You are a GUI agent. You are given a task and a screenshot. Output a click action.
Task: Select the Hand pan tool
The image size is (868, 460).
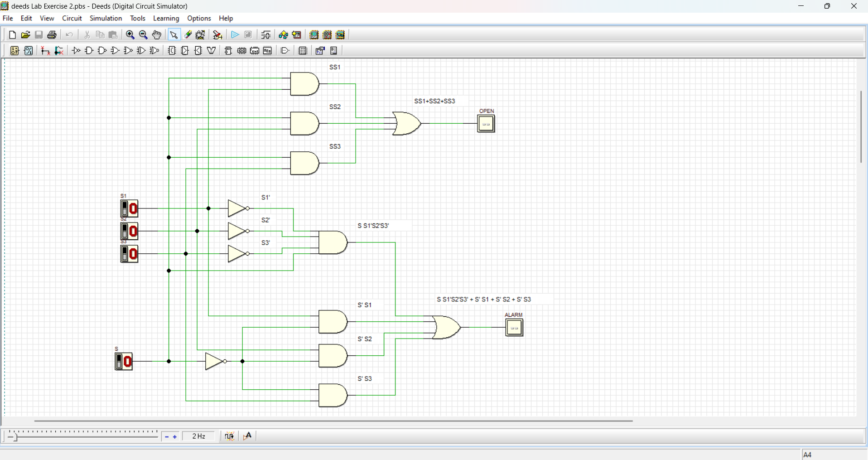coord(157,35)
